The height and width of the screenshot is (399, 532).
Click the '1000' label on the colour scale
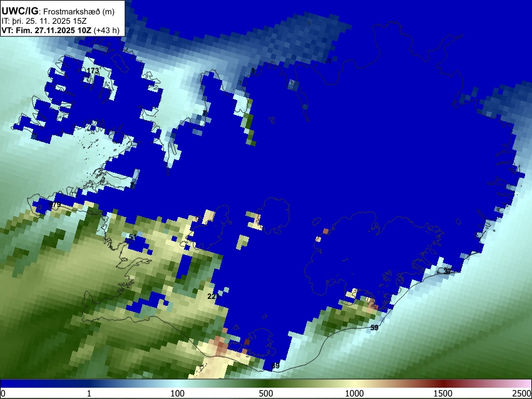tap(354, 393)
